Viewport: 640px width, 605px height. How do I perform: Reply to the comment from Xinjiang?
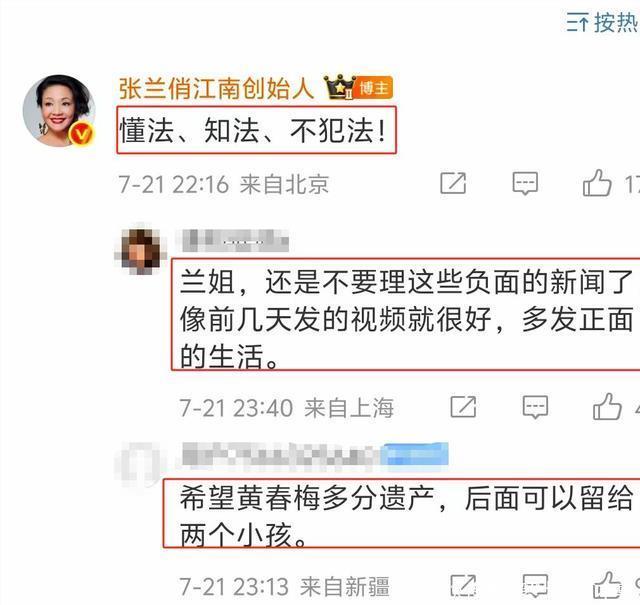pyautogui.click(x=535, y=586)
